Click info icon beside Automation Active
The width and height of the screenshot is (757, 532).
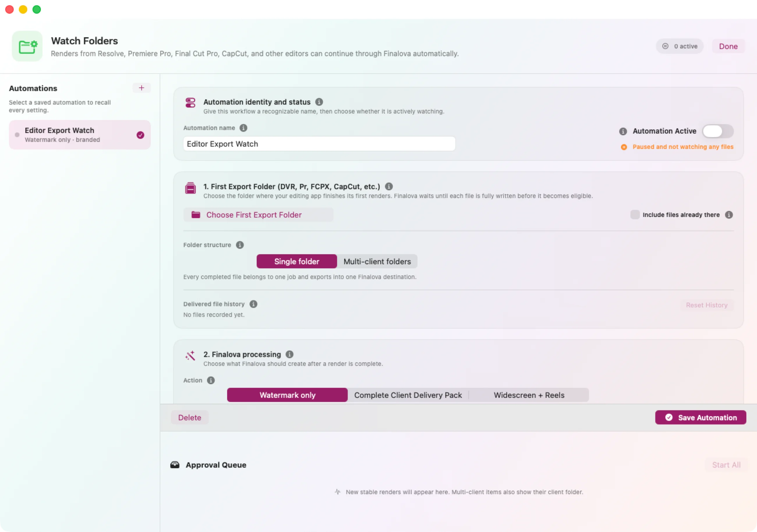[623, 131]
